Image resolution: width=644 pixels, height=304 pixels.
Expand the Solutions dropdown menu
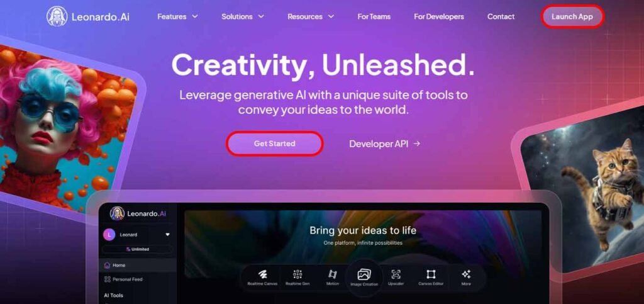(242, 17)
